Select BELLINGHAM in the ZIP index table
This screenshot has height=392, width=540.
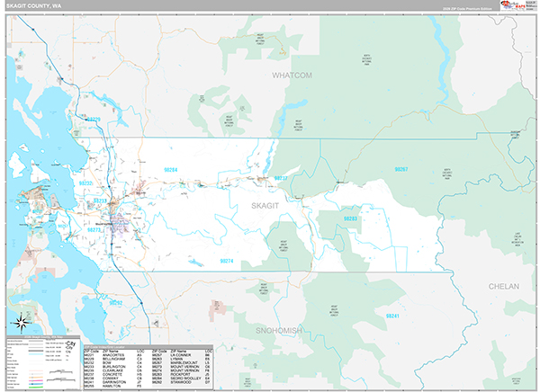(114, 359)
